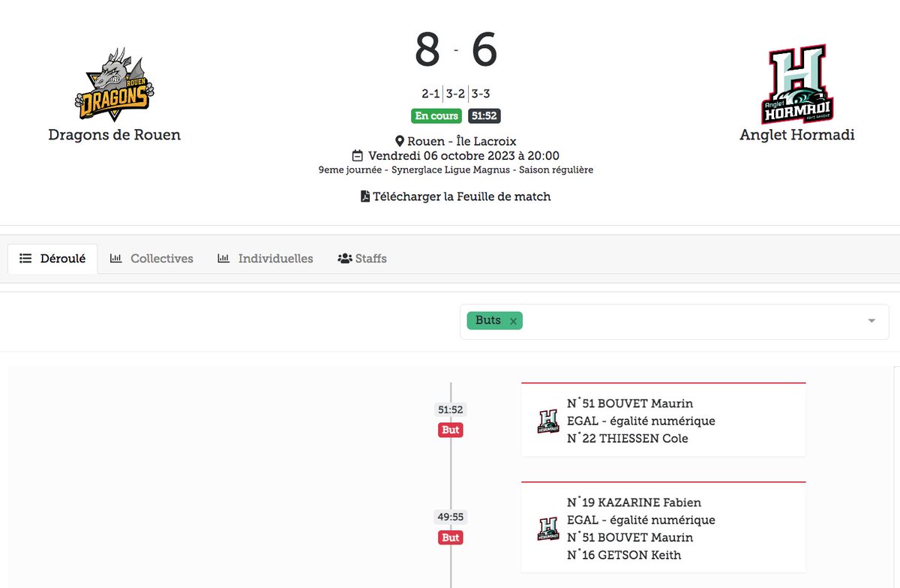Select assist N°51 BOUVET Maurin in the 49:55 goal
Image resolution: width=900 pixels, height=588 pixels.
click(630, 537)
